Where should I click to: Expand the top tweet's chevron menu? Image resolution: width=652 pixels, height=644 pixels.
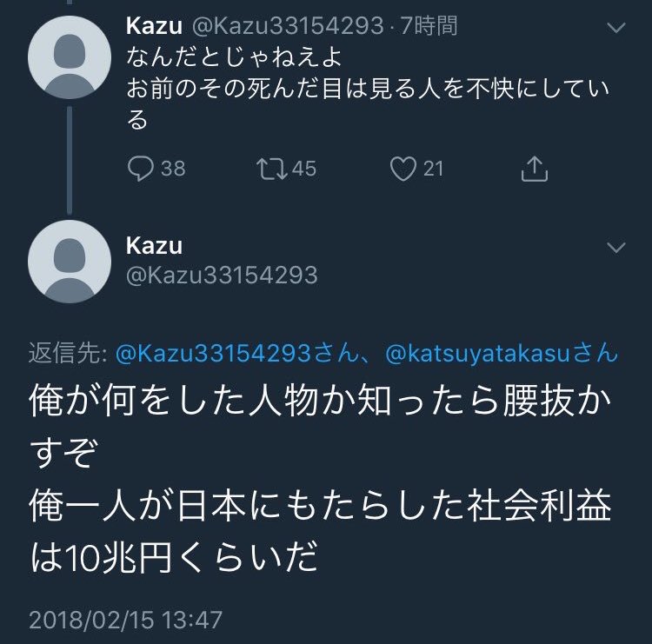pos(615,29)
